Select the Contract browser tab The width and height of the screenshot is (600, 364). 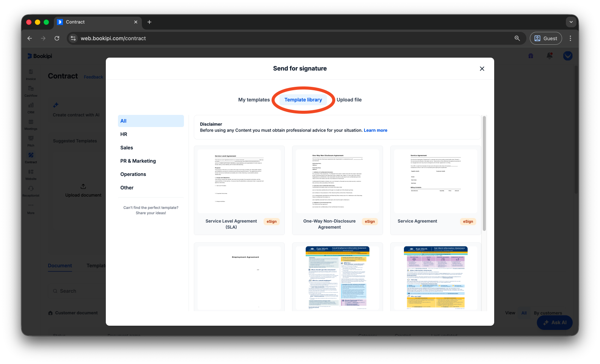coord(98,22)
